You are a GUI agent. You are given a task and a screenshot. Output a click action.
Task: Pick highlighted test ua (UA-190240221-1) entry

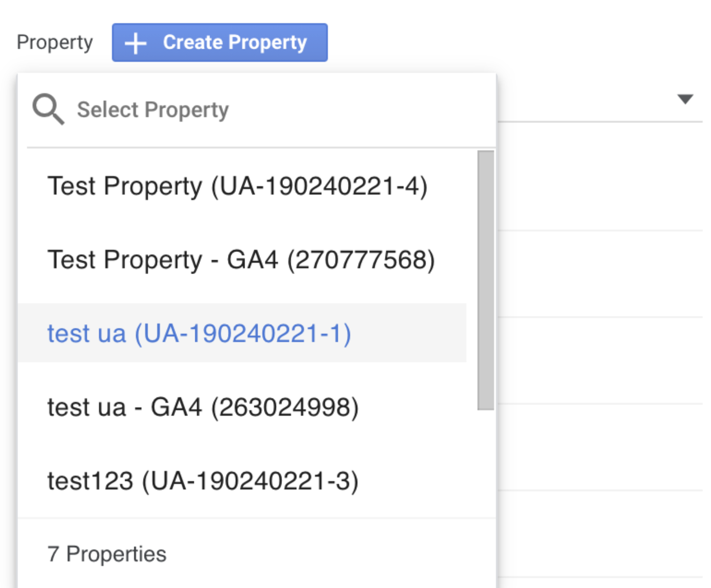click(x=198, y=333)
